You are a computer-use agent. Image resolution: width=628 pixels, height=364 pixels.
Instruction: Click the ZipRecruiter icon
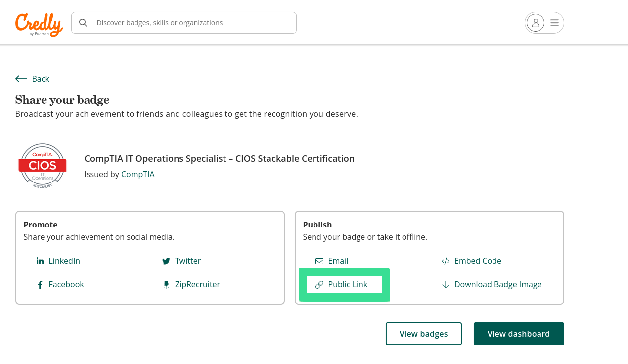[x=166, y=285]
